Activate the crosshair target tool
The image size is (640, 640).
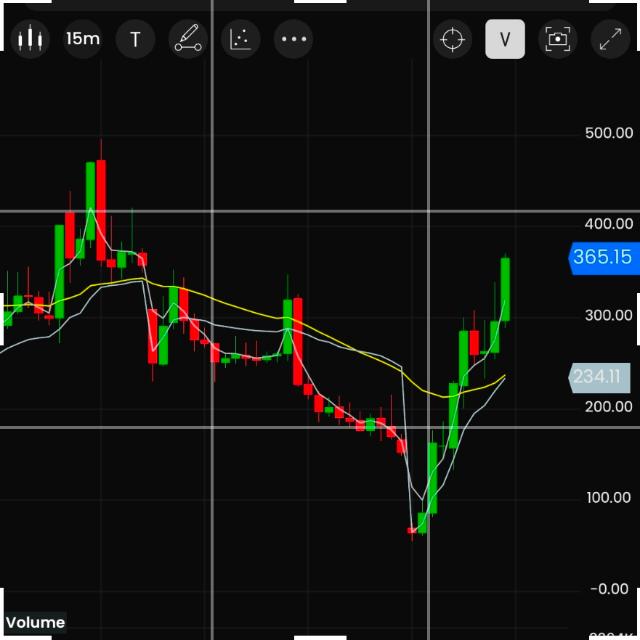tap(453, 40)
